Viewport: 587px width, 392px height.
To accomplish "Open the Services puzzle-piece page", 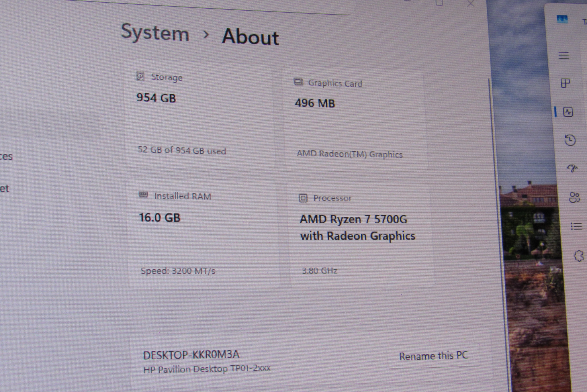I will tap(579, 256).
